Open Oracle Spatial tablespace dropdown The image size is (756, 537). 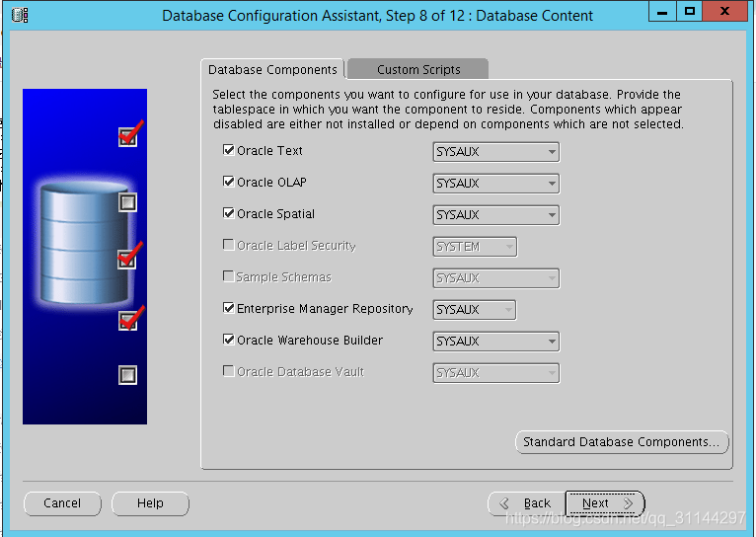[496, 215]
